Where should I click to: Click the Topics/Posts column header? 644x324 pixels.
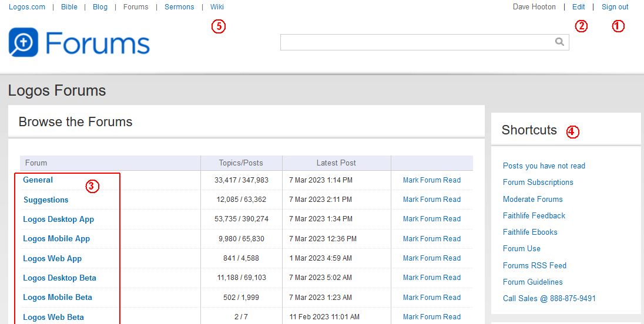coord(241,163)
